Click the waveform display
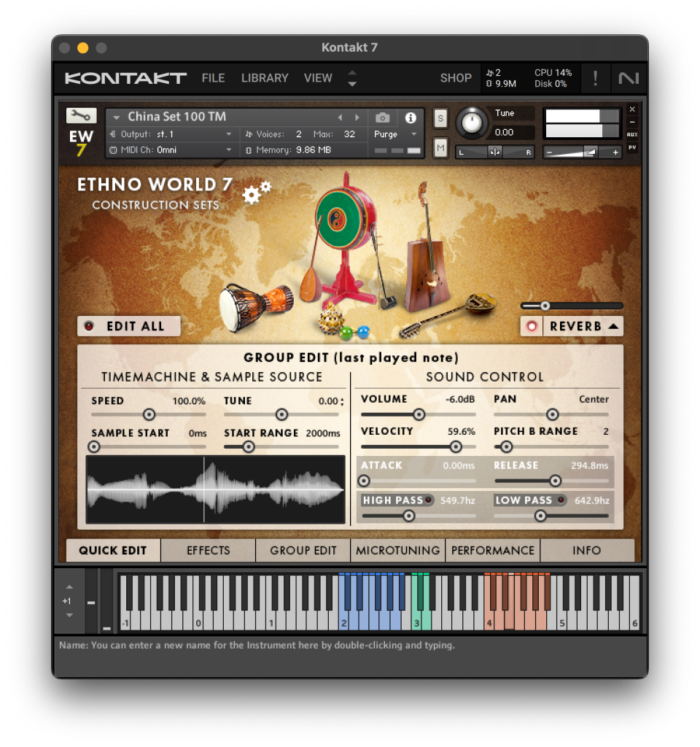700x747 pixels. (215, 489)
